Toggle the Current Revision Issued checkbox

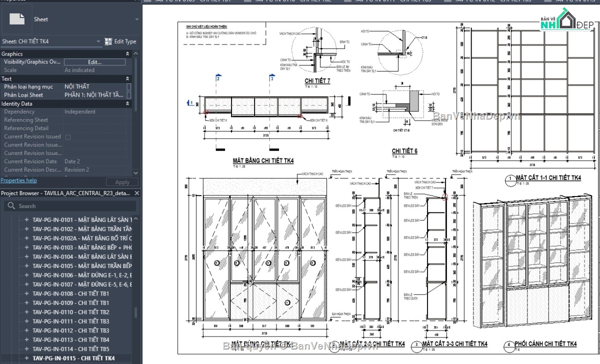(68, 136)
